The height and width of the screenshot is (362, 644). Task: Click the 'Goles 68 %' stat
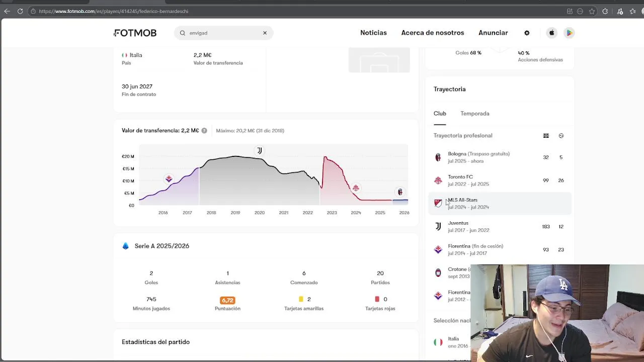[468, 53]
